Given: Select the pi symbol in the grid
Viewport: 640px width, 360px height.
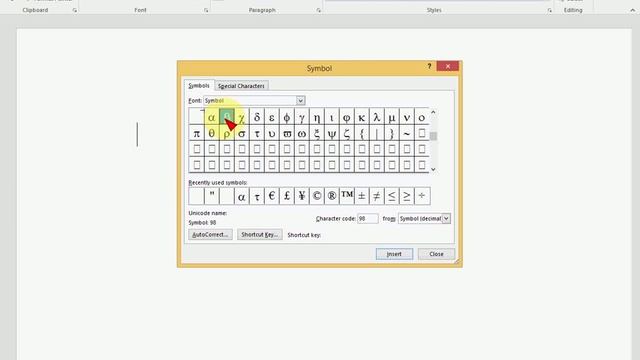Looking at the screenshot, I should (197, 133).
